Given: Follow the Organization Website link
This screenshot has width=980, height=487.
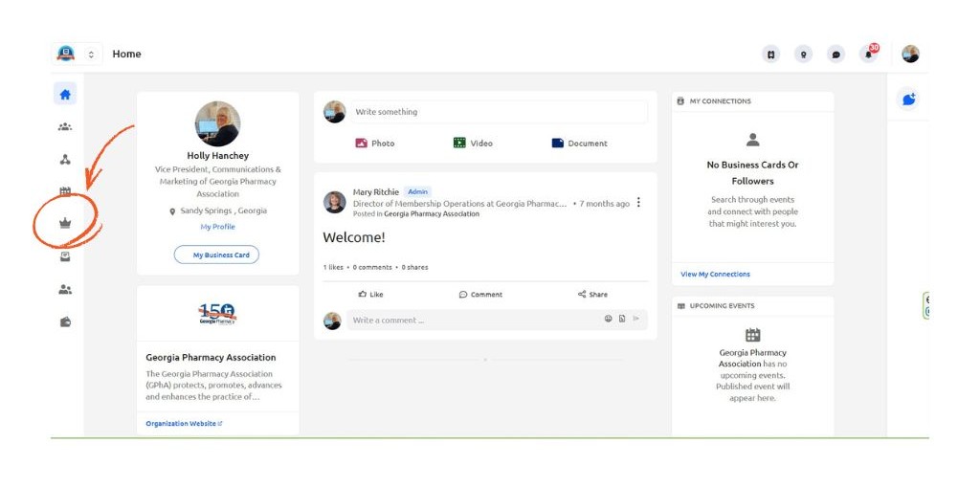Looking at the screenshot, I should click(x=184, y=423).
